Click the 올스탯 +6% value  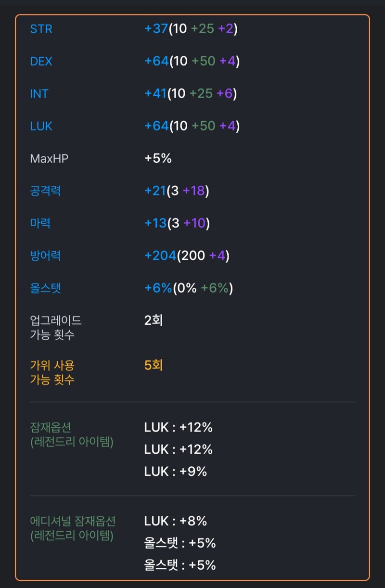[189, 288]
